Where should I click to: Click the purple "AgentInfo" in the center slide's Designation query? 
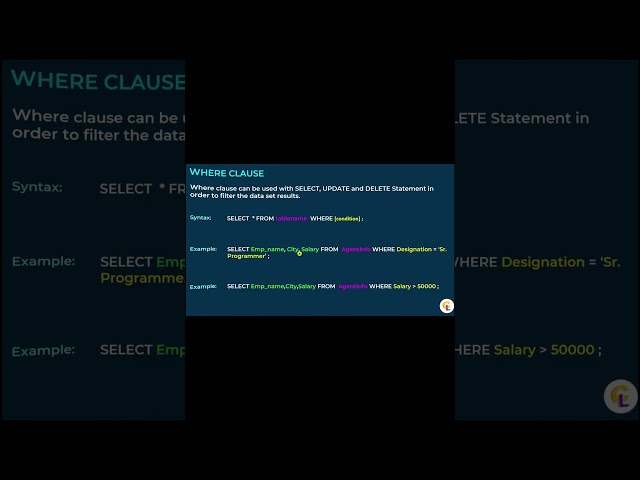[356, 249]
